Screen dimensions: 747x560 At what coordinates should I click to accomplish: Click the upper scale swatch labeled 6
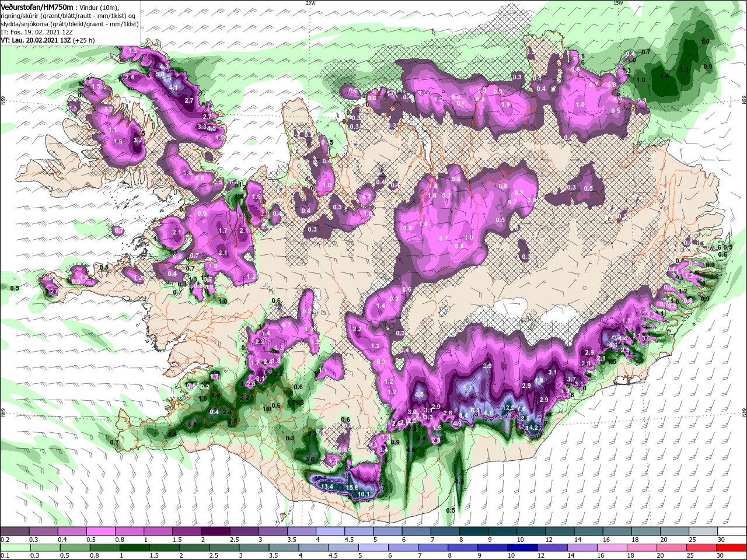click(416, 531)
